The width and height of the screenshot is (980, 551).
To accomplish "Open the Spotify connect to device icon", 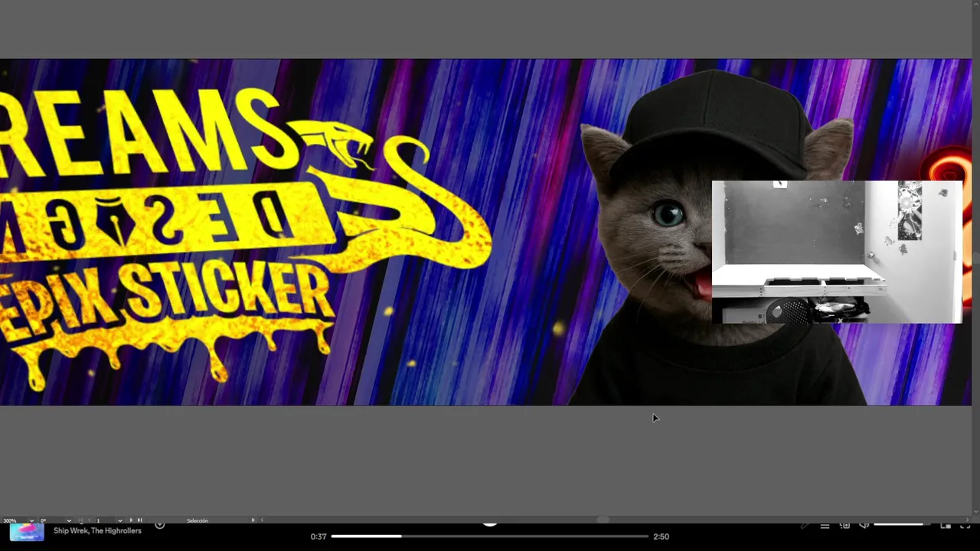I will (844, 525).
